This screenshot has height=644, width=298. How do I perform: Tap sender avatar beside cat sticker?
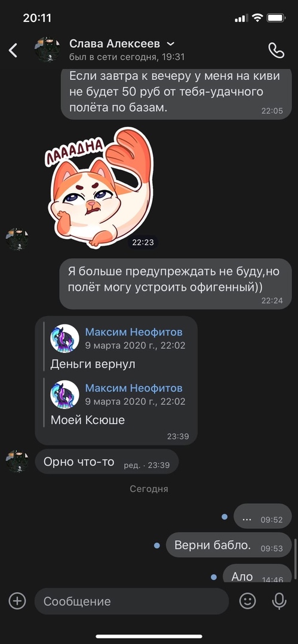(17, 240)
